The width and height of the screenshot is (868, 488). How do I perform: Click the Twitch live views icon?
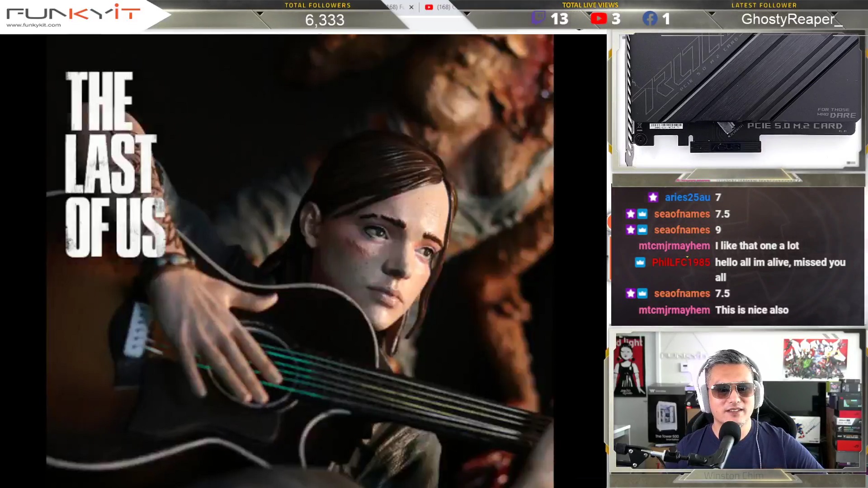(x=538, y=19)
